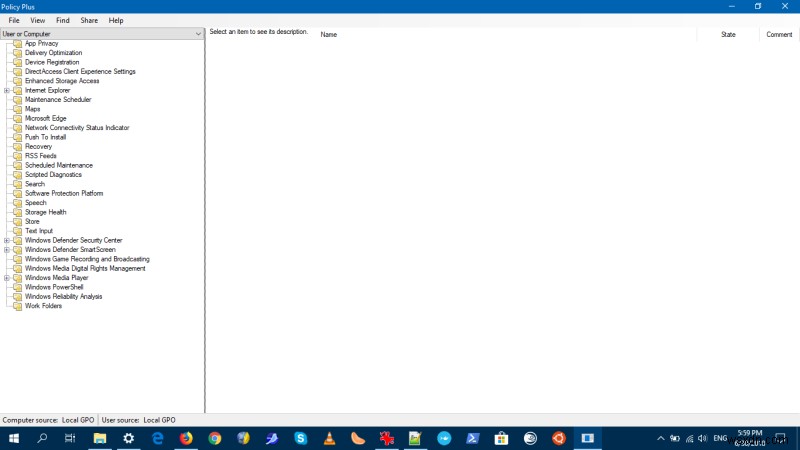
Task: Select Network Connectivity Status Indicator
Action: click(x=77, y=128)
